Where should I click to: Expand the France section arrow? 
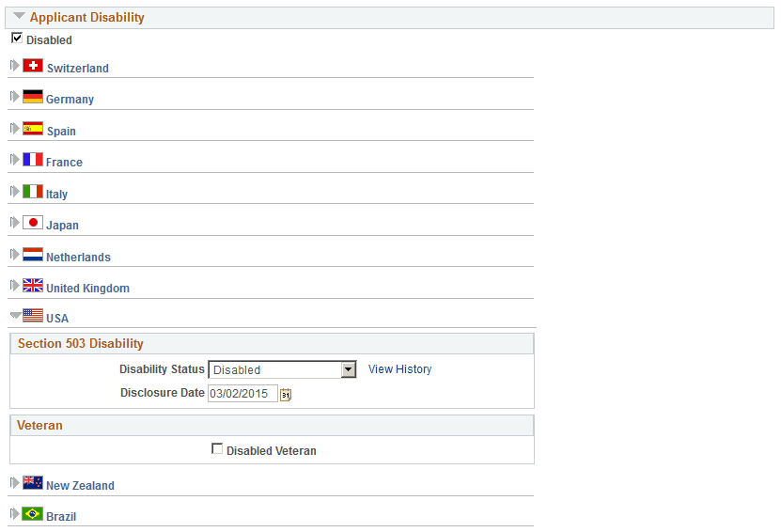pyautogui.click(x=14, y=160)
